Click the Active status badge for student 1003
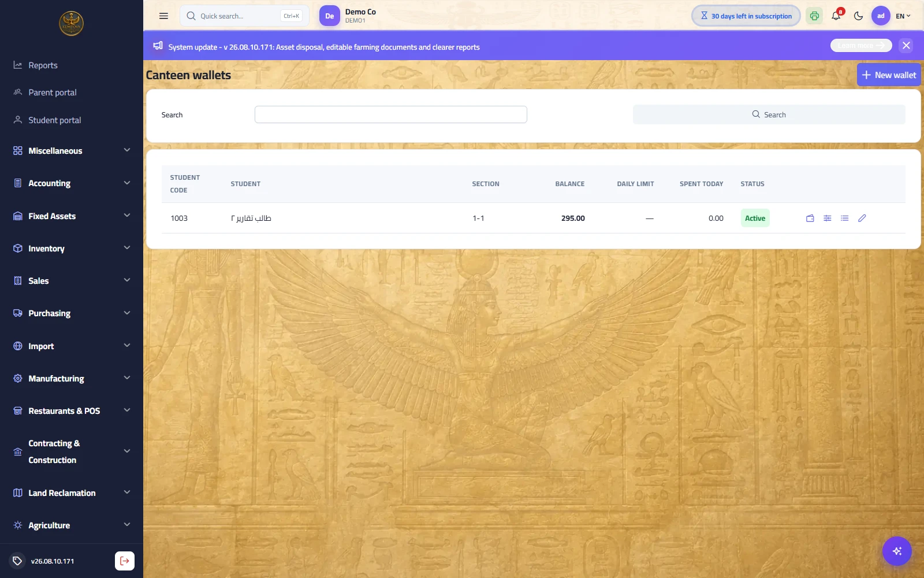 [755, 218]
